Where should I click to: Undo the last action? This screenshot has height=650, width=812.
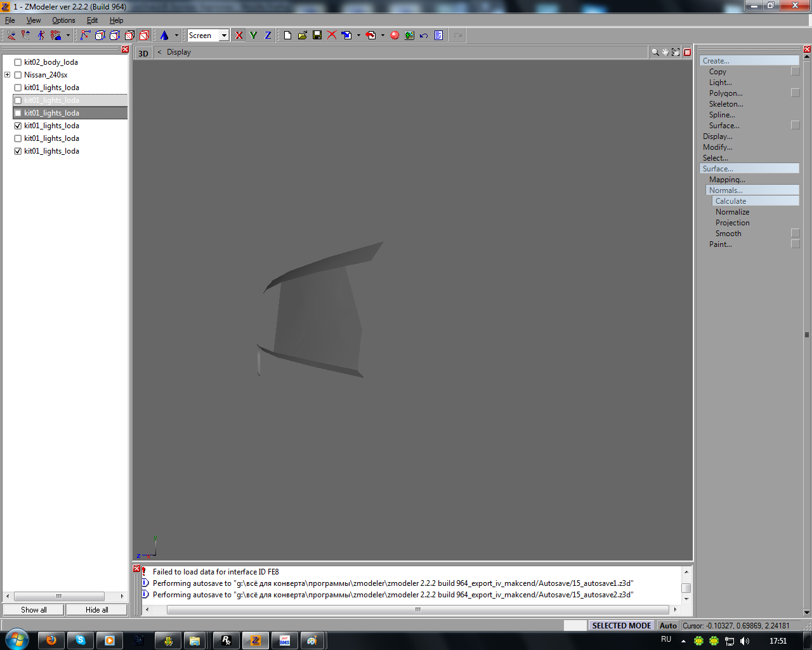click(x=424, y=36)
